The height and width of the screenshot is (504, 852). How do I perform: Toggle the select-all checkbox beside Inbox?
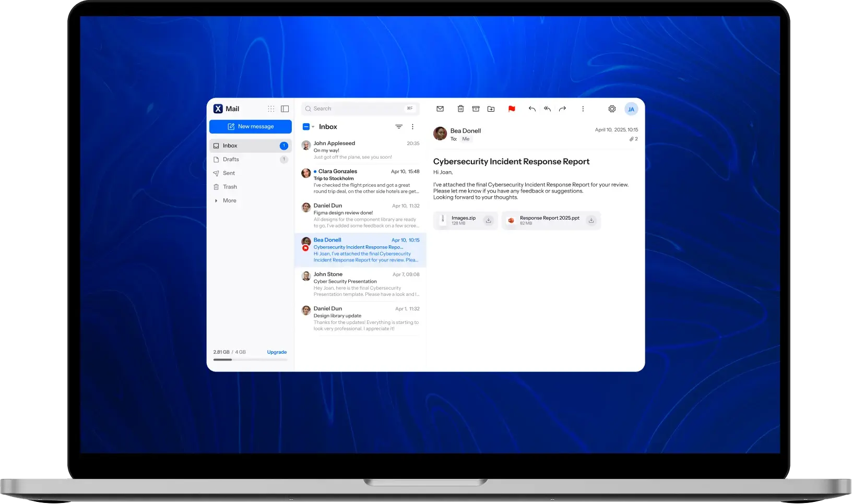[306, 127]
